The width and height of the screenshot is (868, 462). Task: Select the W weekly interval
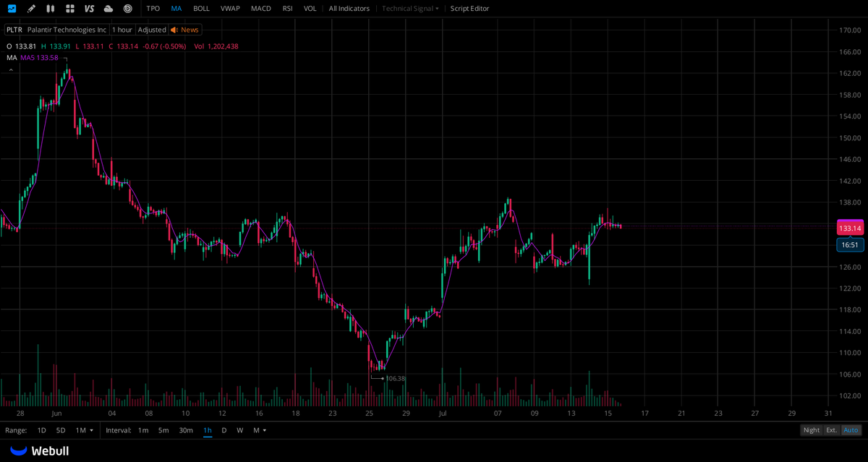tap(239, 430)
